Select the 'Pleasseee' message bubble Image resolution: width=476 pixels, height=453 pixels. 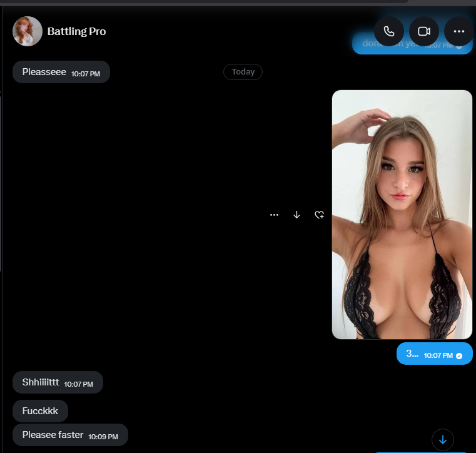tap(61, 72)
